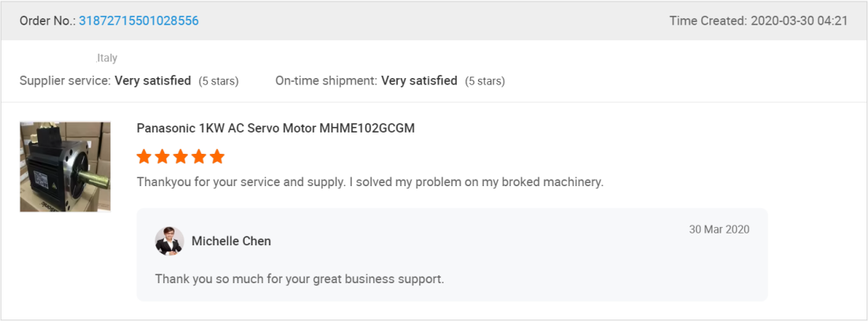868x321 pixels.
Task: Open the Panasonic 1KW AC Servo Motor title
Action: [275, 128]
